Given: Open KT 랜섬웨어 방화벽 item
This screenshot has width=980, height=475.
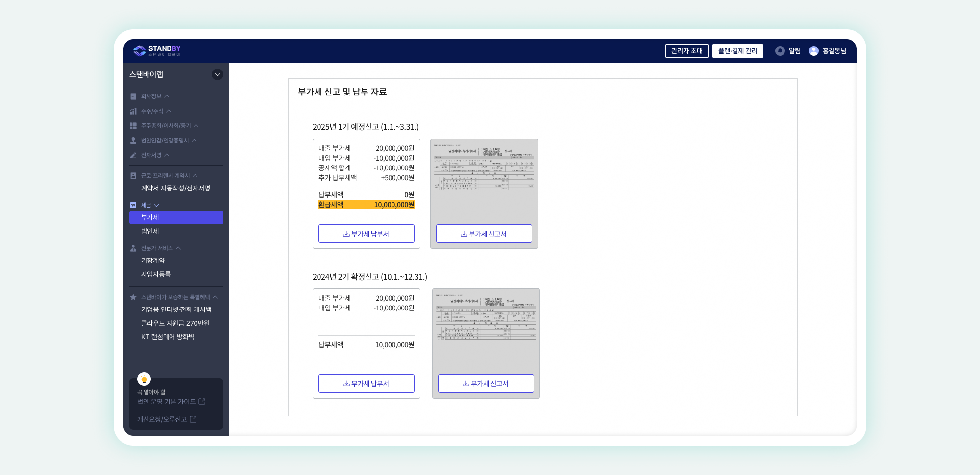Looking at the screenshot, I should coord(168,337).
